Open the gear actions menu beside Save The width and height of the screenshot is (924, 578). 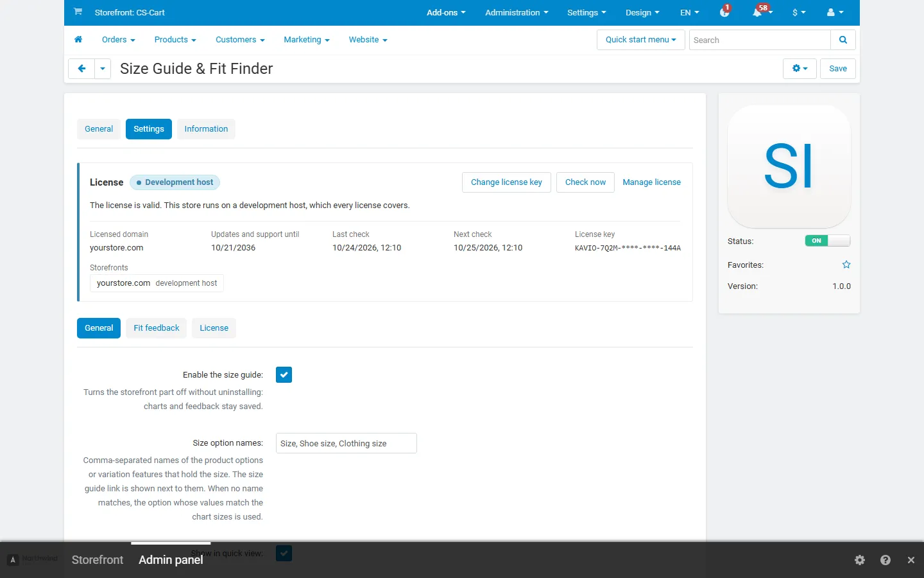pos(800,69)
